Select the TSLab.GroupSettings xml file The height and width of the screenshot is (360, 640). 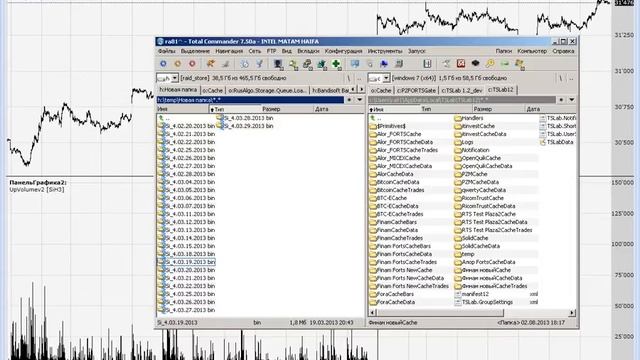click(496, 302)
